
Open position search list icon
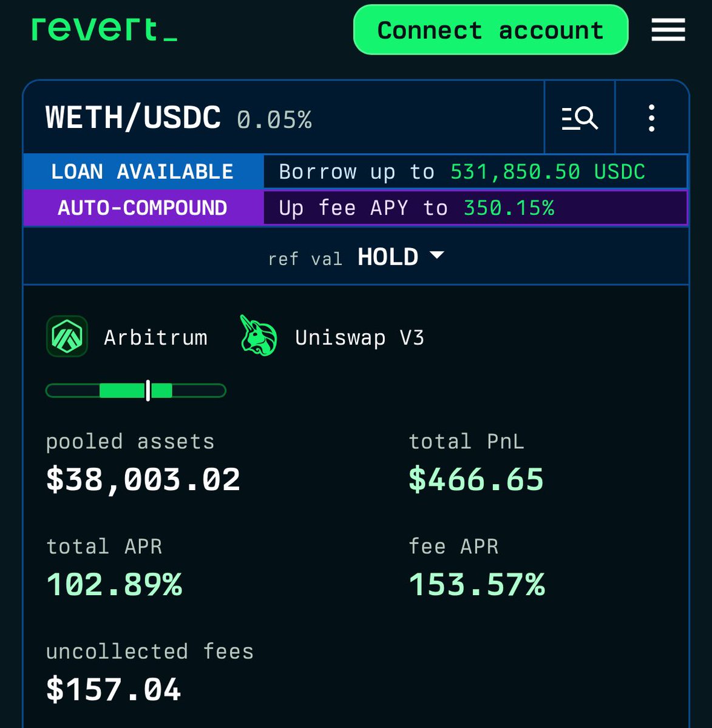580,117
